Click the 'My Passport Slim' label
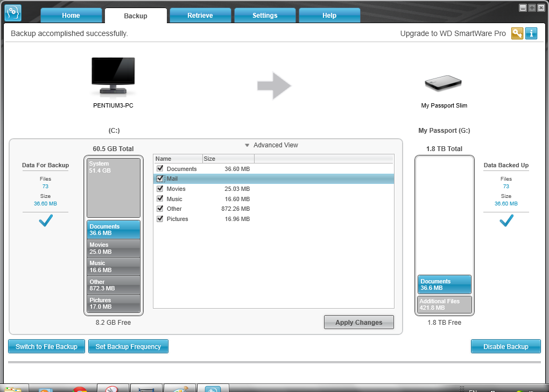This screenshot has height=392, width=549. pyautogui.click(x=444, y=105)
